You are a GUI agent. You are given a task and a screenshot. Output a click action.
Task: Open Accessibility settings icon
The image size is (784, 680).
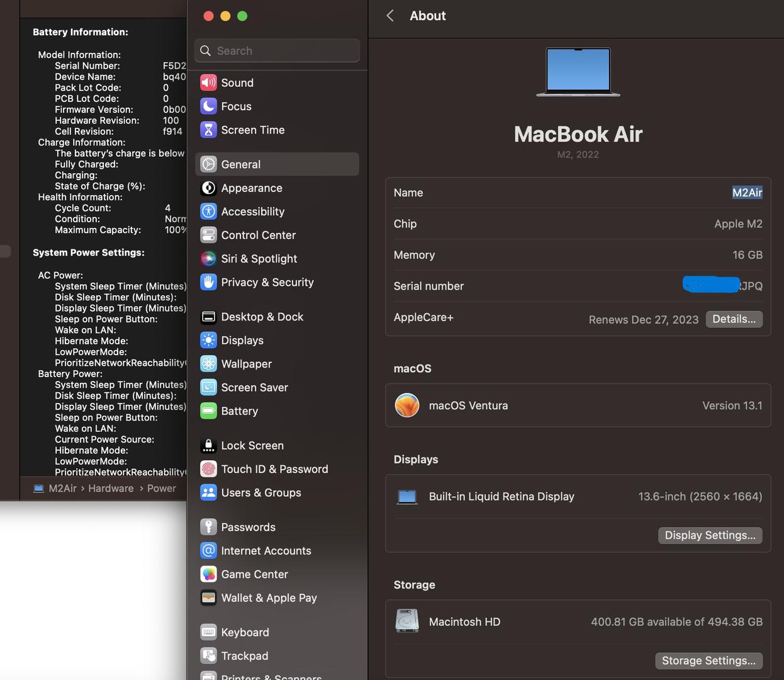208,212
